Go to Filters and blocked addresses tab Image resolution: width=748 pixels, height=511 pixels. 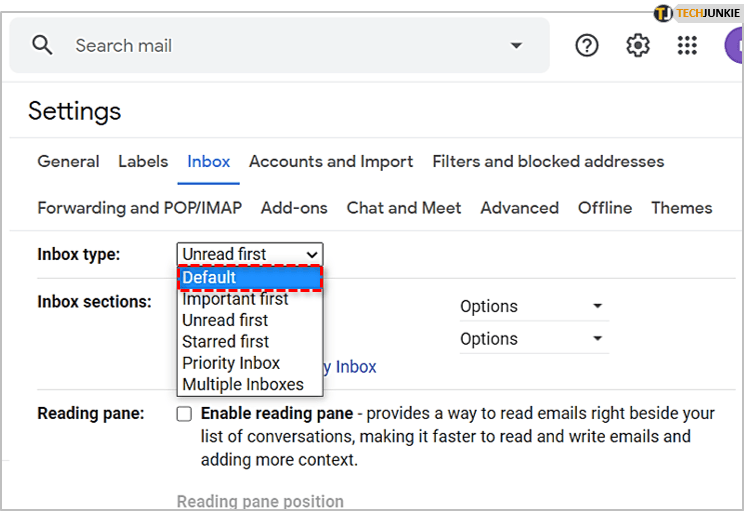tap(548, 161)
